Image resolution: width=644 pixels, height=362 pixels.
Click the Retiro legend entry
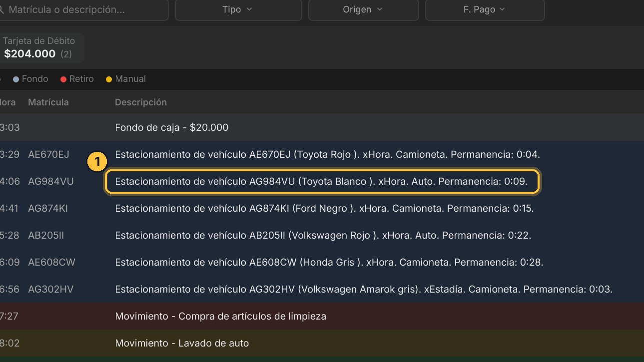pos(77,79)
